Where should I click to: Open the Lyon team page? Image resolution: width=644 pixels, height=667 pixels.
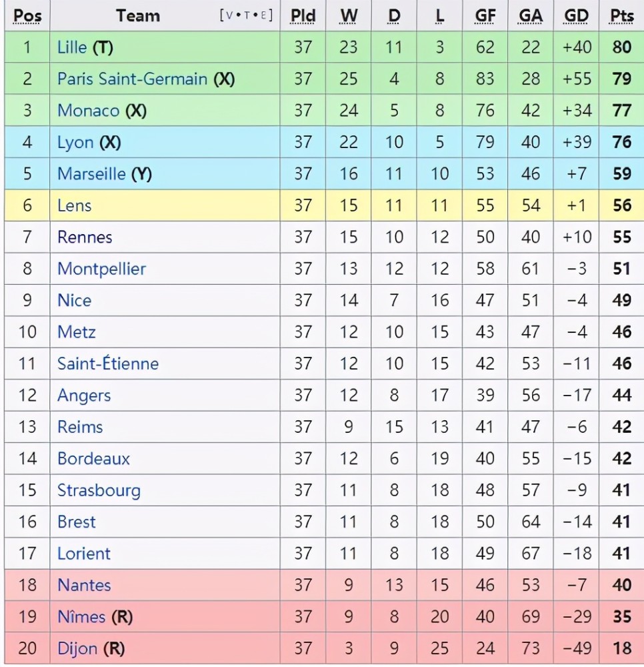click(x=75, y=143)
